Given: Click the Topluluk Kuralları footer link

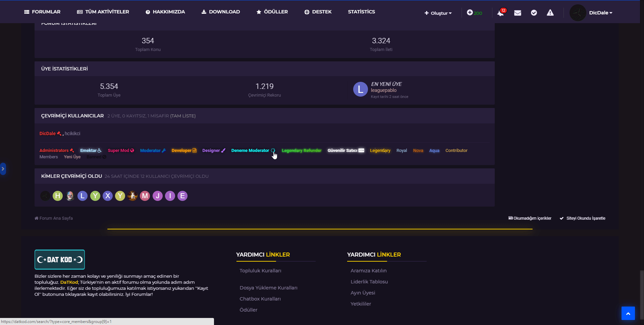Looking at the screenshot, I should coord(260,271).
